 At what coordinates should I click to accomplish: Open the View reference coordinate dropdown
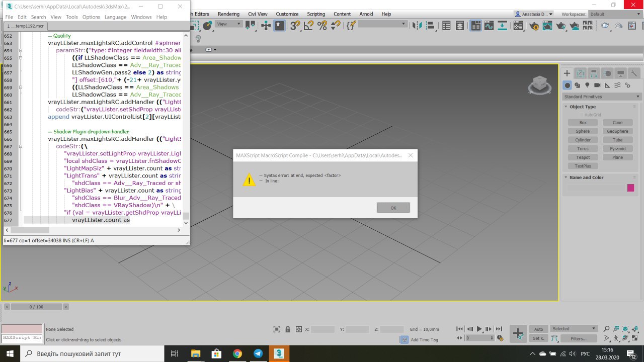229,24
